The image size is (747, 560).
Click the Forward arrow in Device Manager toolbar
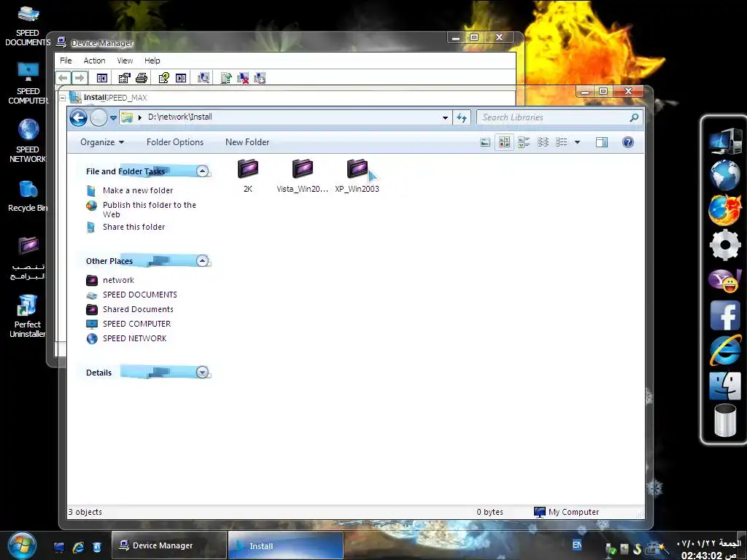80,77
